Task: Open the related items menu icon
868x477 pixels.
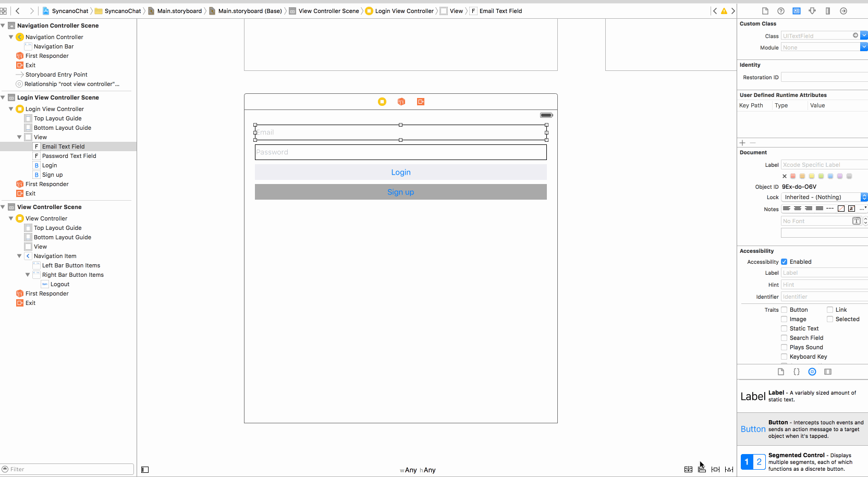Action: (x=3, y=11)
